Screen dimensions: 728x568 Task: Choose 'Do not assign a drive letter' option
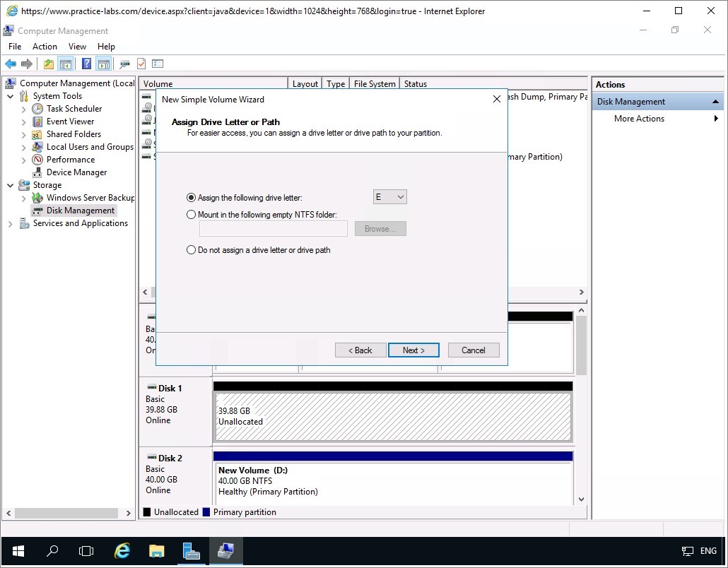pos(192,250)
